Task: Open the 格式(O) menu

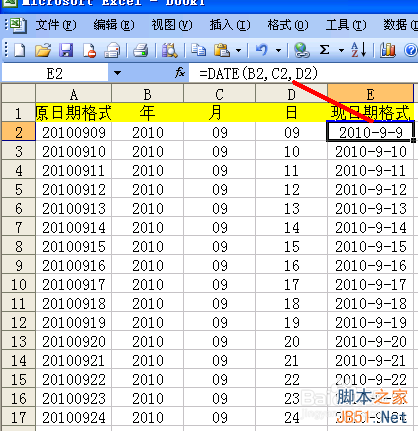Action: (288, 25)
